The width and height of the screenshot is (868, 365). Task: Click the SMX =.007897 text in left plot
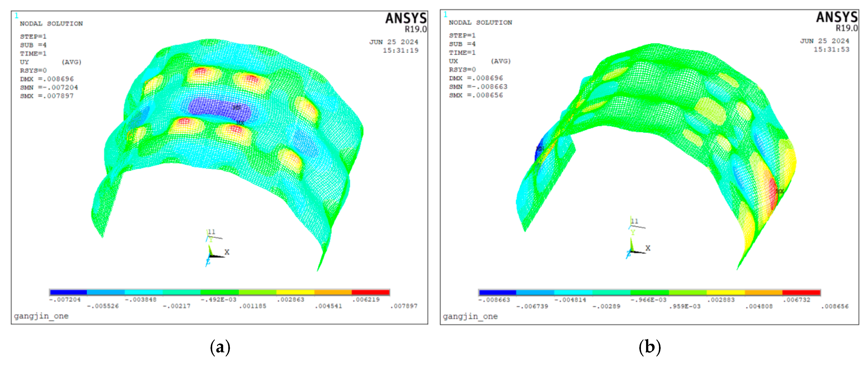tap(46, 96)
